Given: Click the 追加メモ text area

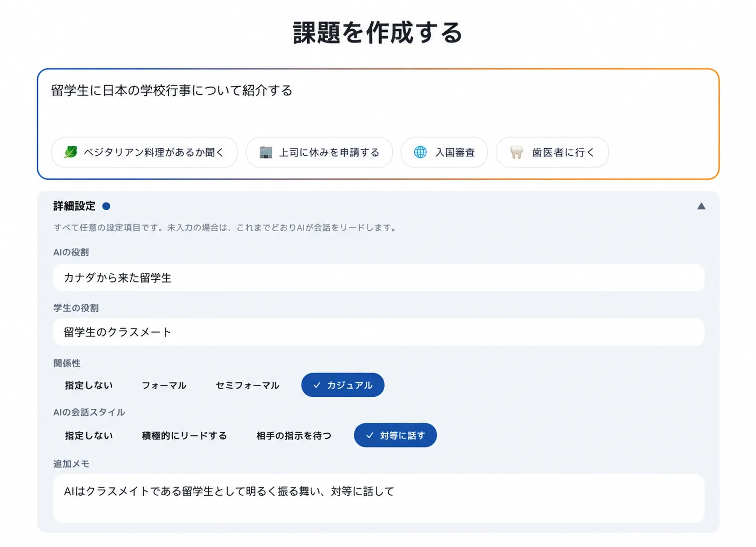Looking at the screenshot, I should coord(379,498).
